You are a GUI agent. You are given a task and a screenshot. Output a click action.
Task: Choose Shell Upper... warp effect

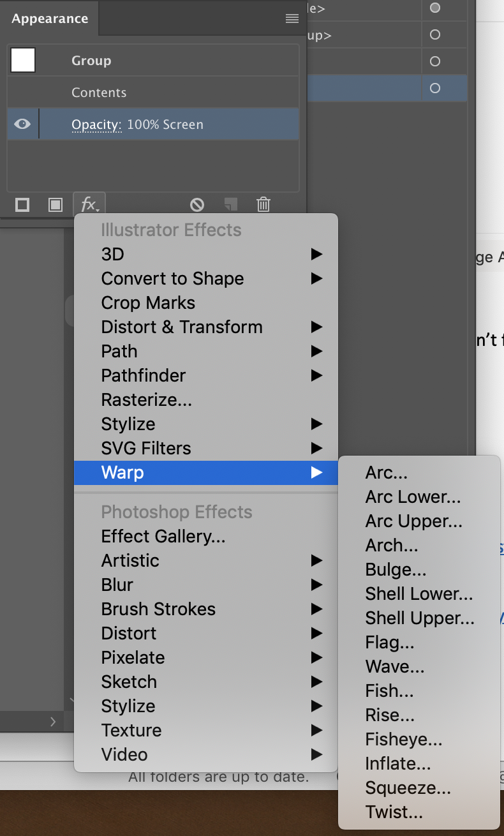[419, 618]
